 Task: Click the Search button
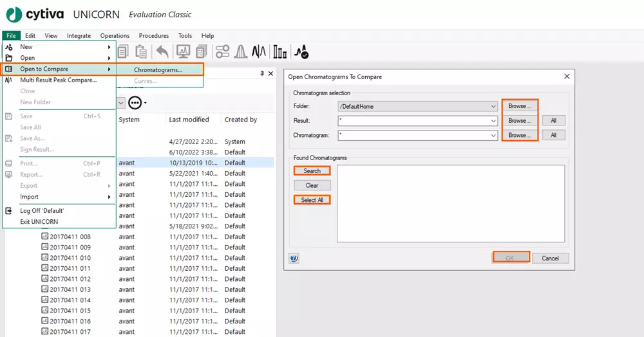[x=312, y=170]
